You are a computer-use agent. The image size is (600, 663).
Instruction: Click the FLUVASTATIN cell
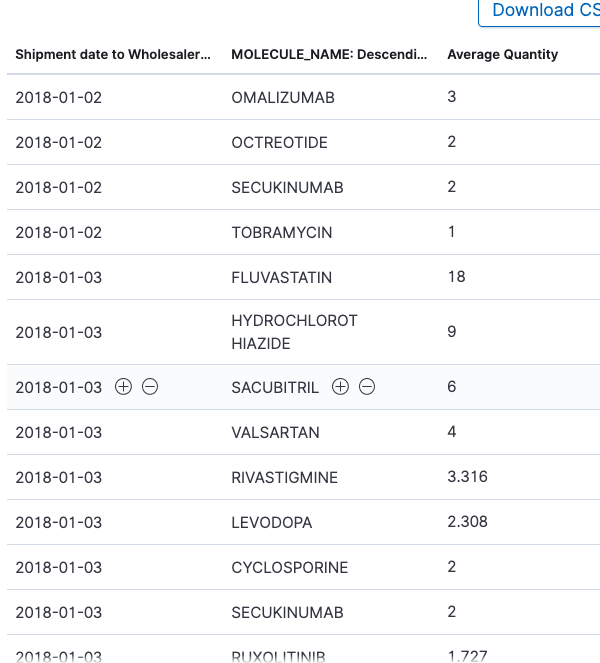click(282, 278)
